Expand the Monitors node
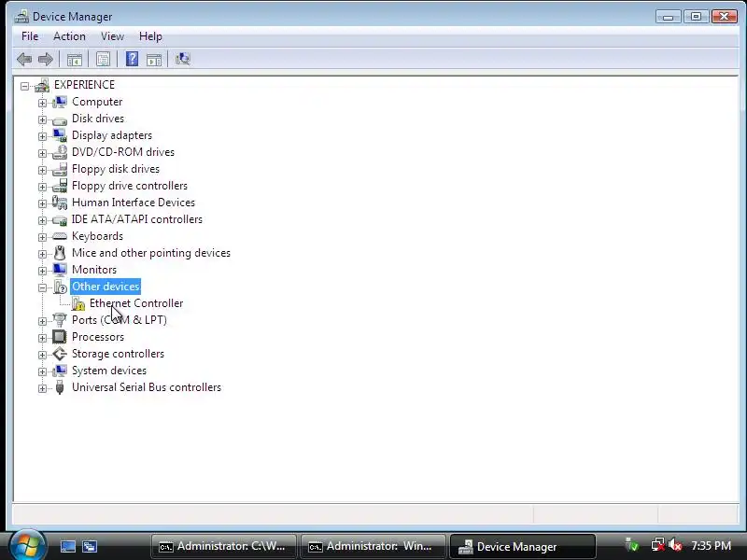747x560 pixels. [x=42, y=271]
